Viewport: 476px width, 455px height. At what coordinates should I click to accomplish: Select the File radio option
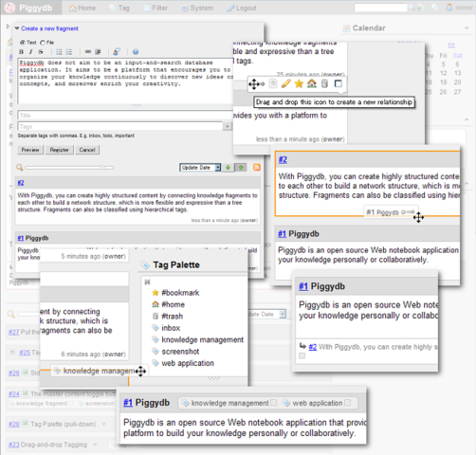point(43,43)
